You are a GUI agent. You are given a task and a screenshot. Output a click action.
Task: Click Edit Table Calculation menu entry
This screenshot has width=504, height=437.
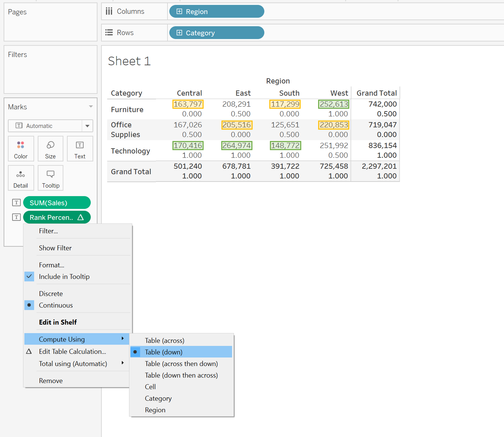coord(72,352)
